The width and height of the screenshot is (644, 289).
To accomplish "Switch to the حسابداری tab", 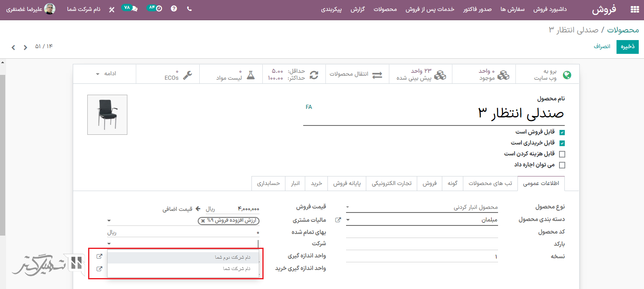I will pyautogui.click(x=268, y=183).
